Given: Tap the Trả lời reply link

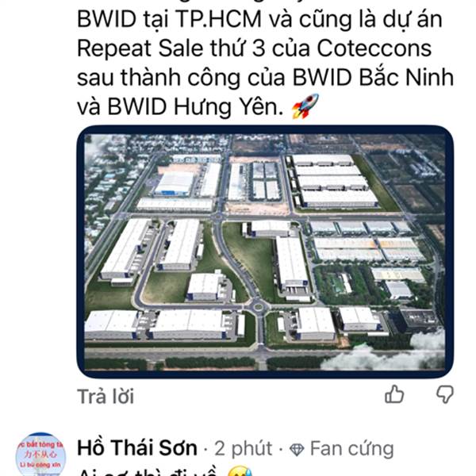Looking at the screenshot, I should click(x=106, y=397).
